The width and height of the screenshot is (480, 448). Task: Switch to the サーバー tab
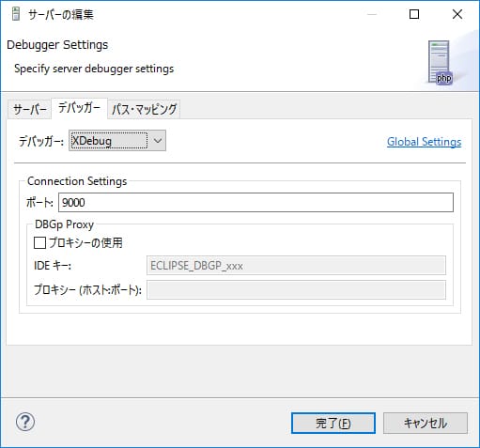[x=30, y=110]
